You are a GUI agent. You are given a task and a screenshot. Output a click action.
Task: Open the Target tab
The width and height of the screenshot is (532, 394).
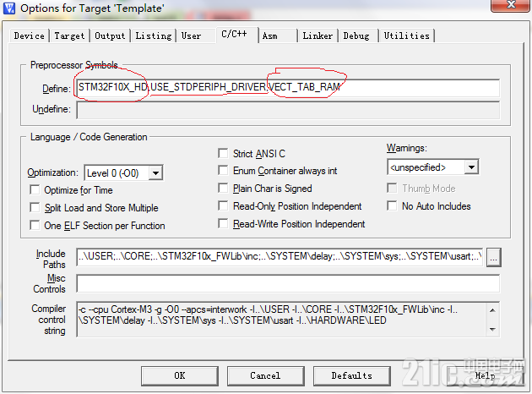point(69,36)
